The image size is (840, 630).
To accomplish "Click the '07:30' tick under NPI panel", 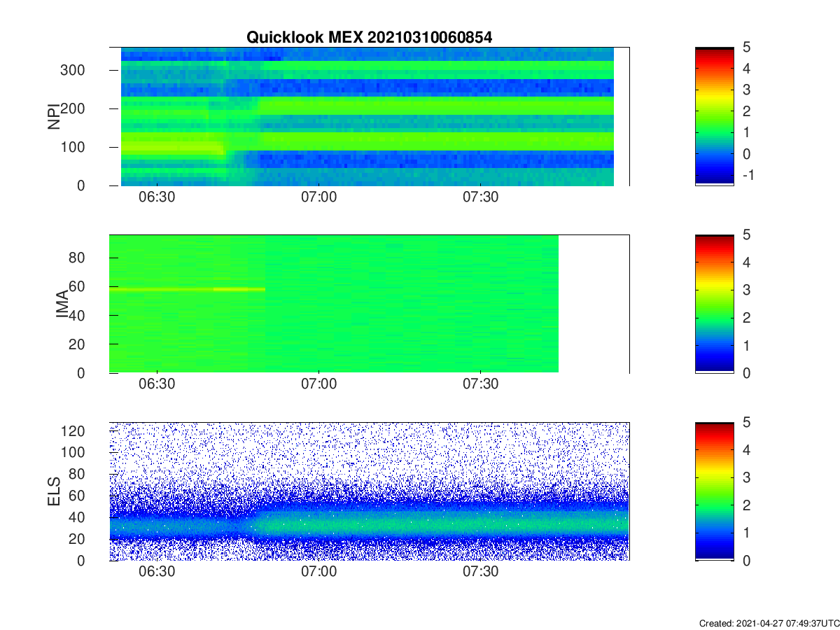I will (x=480, y=197).
